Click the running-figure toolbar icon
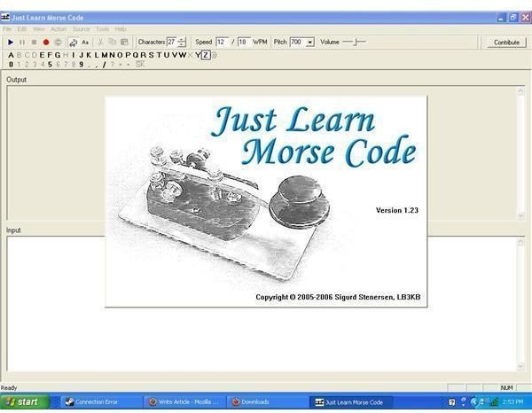The height and width of the screenshot is (413, 532). click(x=73, y=43)
